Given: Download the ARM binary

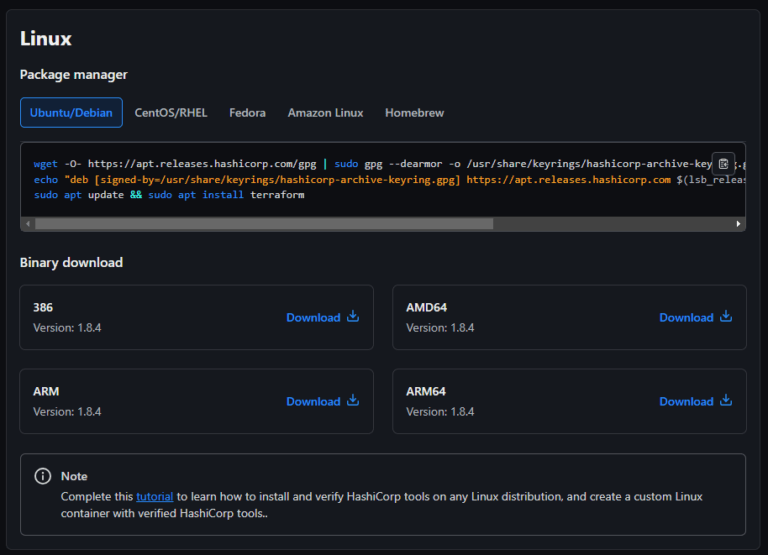Looking at the screenshot, I should [x=323, y=401].
